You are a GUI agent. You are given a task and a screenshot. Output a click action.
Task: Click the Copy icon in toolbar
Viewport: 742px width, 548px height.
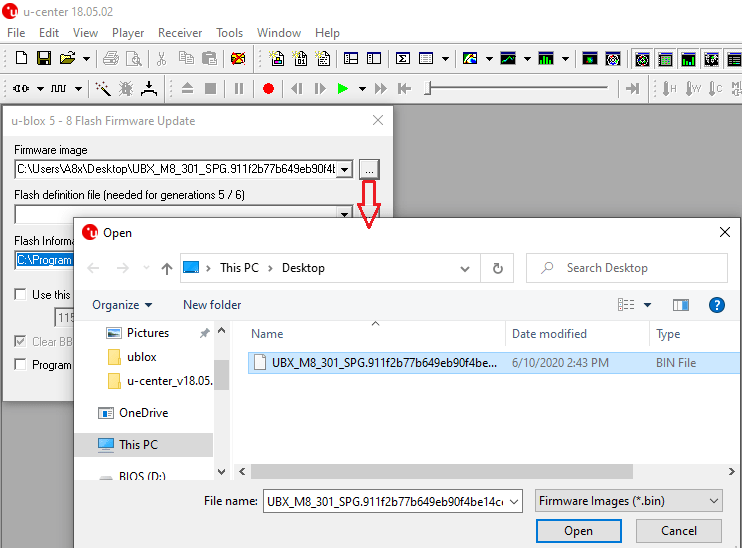click(186, 58)
